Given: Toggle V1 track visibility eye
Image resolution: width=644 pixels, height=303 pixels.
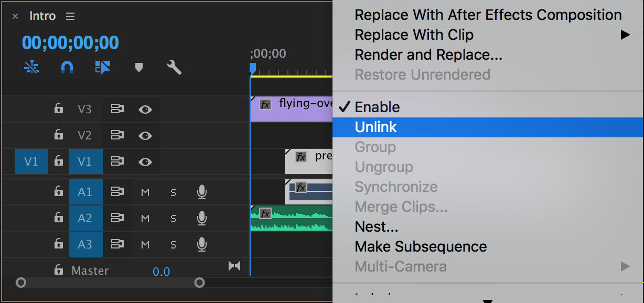Looking at the screenshot, I should tap(145, 161).
